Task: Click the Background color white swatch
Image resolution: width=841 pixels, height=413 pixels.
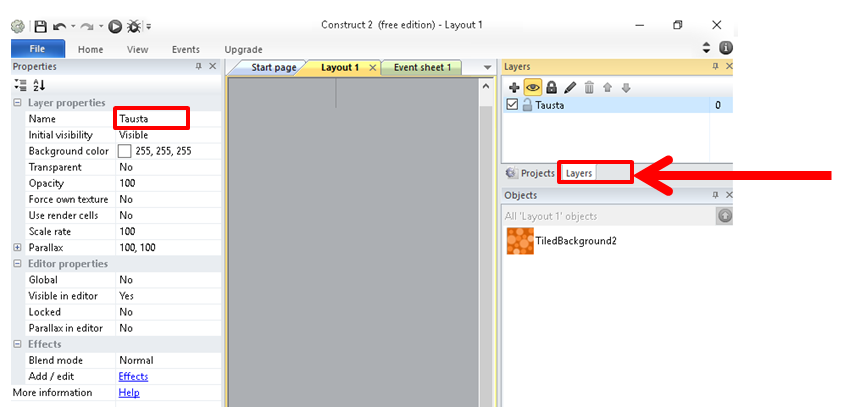Action: [125, 151]
